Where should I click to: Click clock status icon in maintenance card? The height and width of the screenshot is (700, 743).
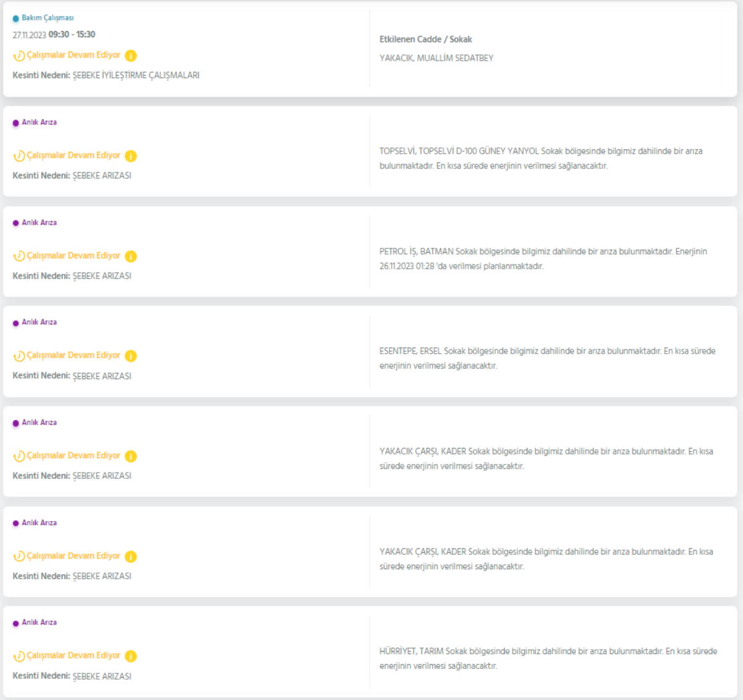coord(19,56)
